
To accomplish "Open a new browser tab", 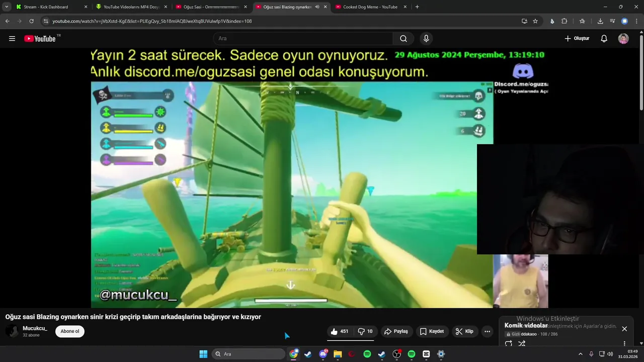I will click(x=417, y=7).
